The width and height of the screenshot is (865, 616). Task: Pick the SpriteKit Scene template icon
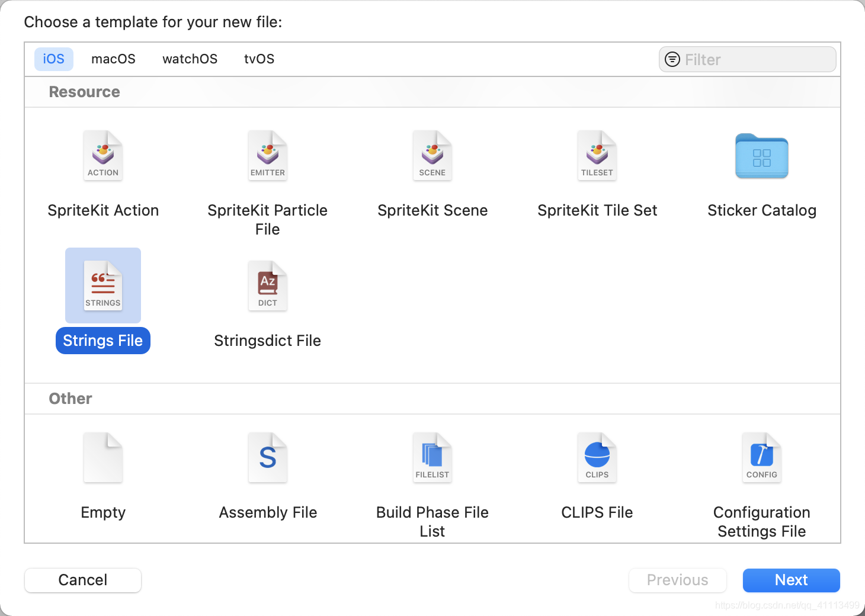click(432, 156)
